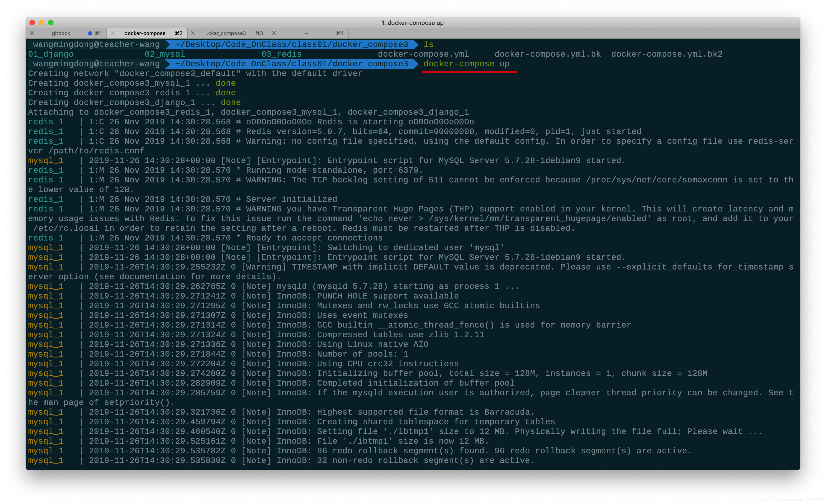The height and width of the screenshot is (504, 826).
Task: Click the 02_mysql directory name
Action: 165,54
